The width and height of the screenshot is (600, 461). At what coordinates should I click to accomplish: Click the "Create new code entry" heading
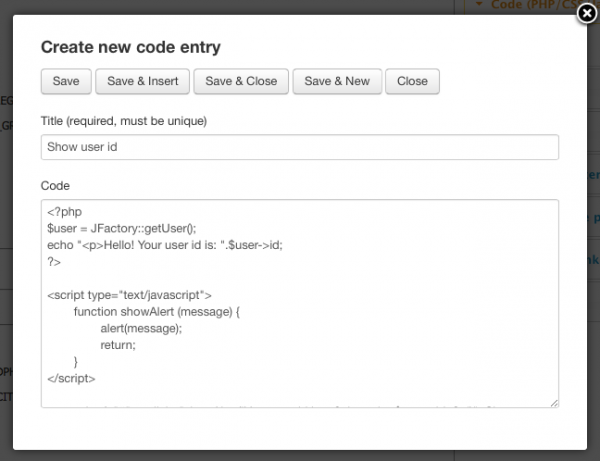(131, 47)
